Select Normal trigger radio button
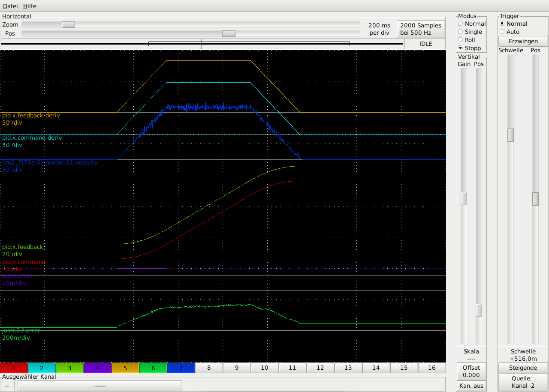 point(513,24)
